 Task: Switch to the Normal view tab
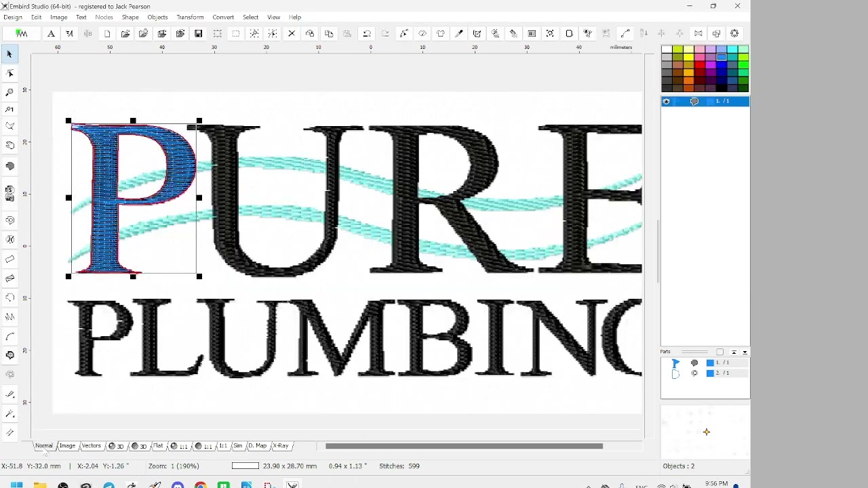44,446
